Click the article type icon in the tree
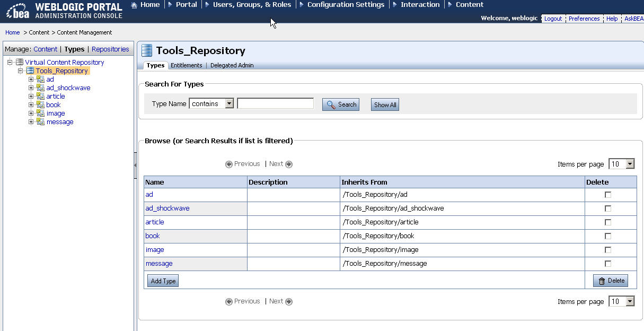Image resolution: width=644 pixels, height=331 pixels. [x=41, y=96]
